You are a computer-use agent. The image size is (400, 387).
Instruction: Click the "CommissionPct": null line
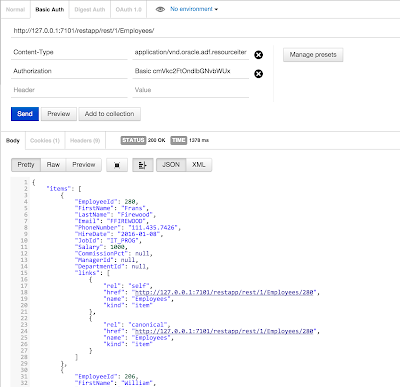pyautogui.click(x=113, y=254)
